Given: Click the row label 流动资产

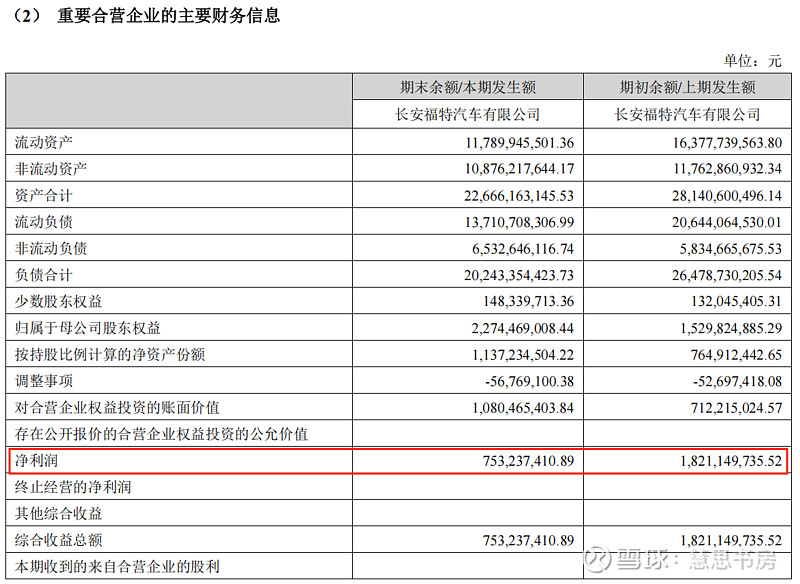Looking at the screenshot, I should (x=44, y=142).
